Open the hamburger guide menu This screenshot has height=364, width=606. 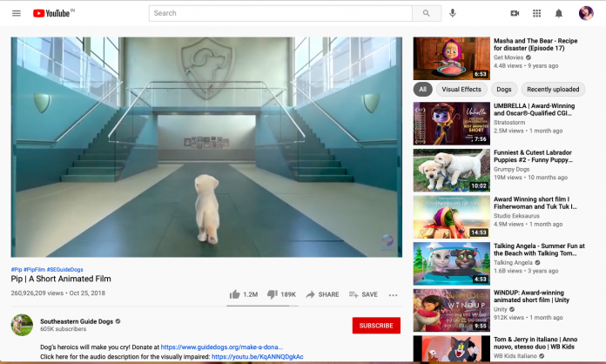click(x=17, y=14)
